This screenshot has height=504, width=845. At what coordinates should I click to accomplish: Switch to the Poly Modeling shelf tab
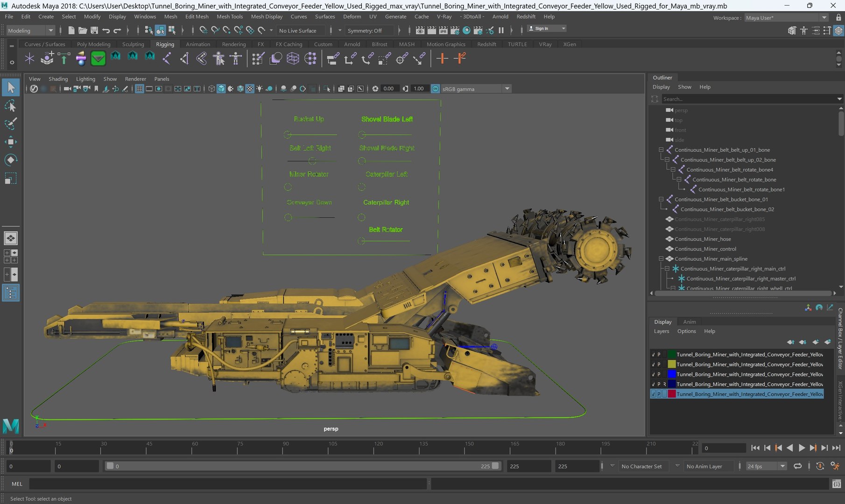point(94,44)
